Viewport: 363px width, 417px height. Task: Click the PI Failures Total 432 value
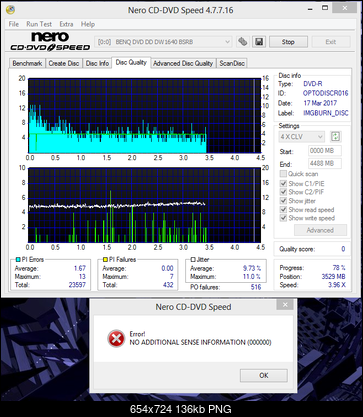pos(168,285)
